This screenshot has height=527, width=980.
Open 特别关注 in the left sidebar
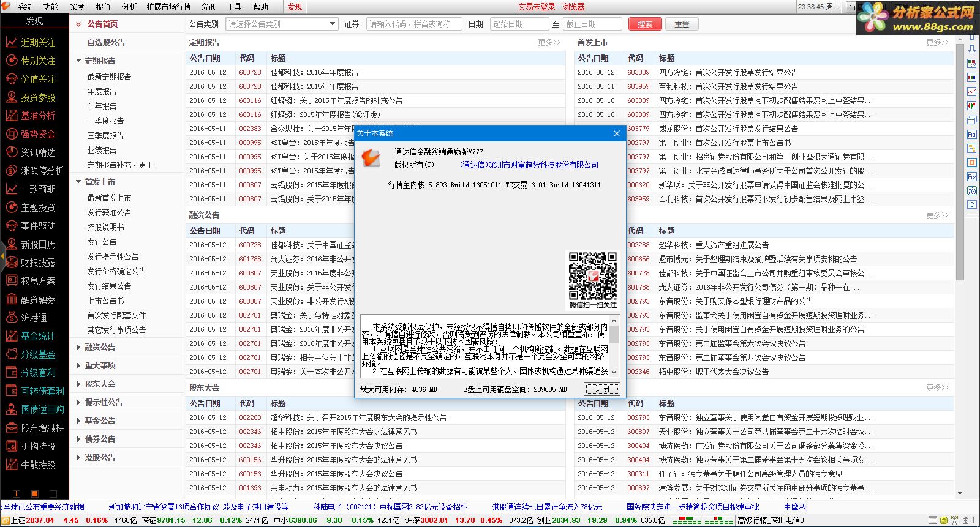point(34,61)
